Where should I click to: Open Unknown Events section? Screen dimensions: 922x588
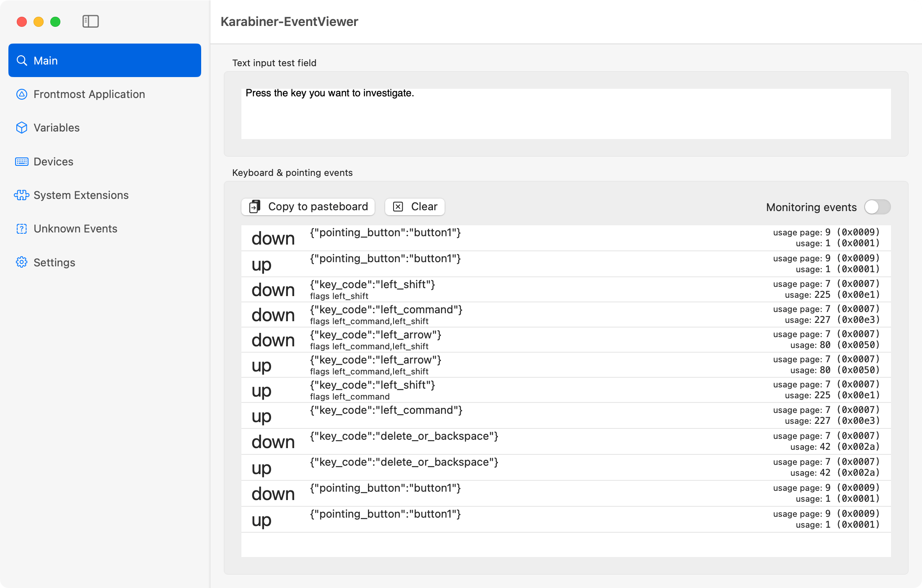click(x=75, y=229)
